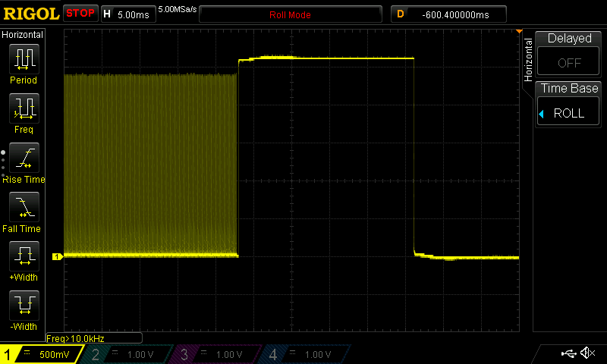
Task: Enable channel 2 at bottom bar
Action: (129, 354)
